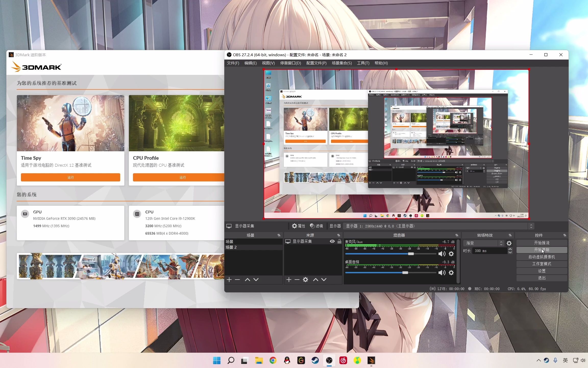The height and width of the screenshot is (368, 588).
Task: Click 退出 button in OBS controls
Action: tap(542, 278)
